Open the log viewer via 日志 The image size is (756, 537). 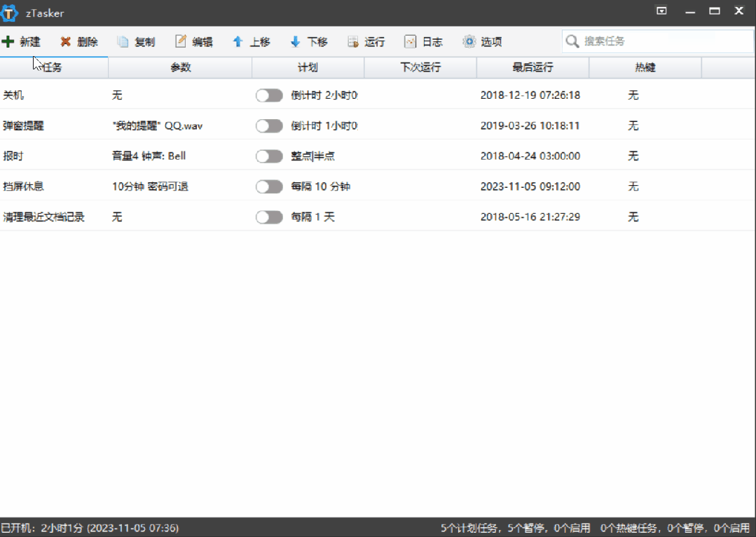423,41
